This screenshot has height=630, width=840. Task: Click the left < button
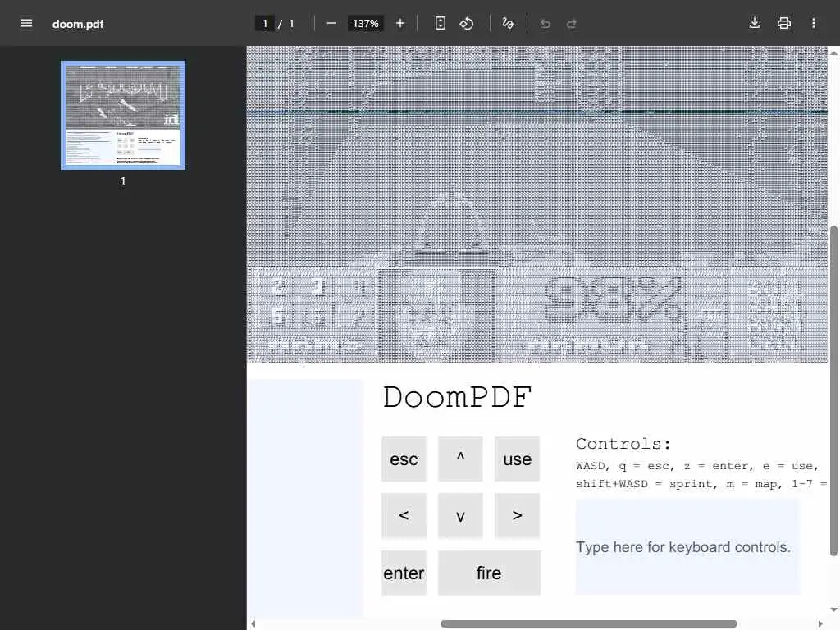point(404,515)
